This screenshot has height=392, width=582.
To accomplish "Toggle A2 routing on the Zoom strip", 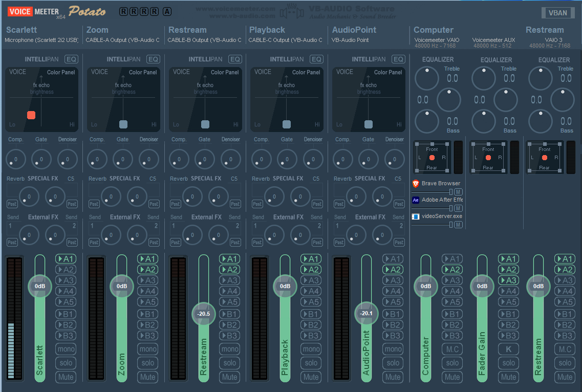I will 148,270.
